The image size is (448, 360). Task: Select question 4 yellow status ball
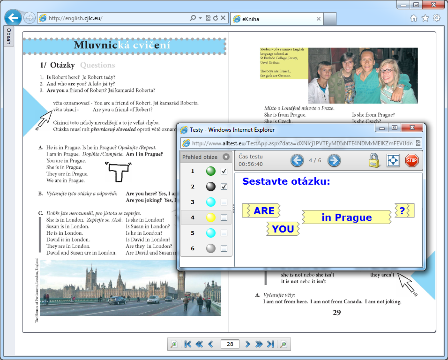click(211, 218)
